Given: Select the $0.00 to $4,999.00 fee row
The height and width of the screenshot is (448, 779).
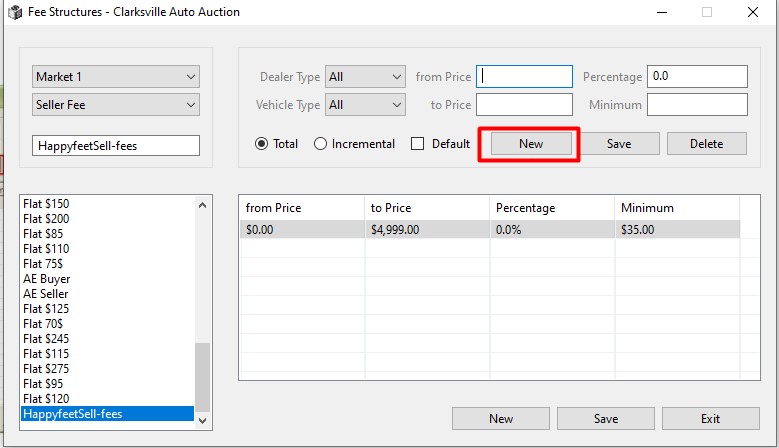Looking at the screenshot, I should click(x=490, y=229).
